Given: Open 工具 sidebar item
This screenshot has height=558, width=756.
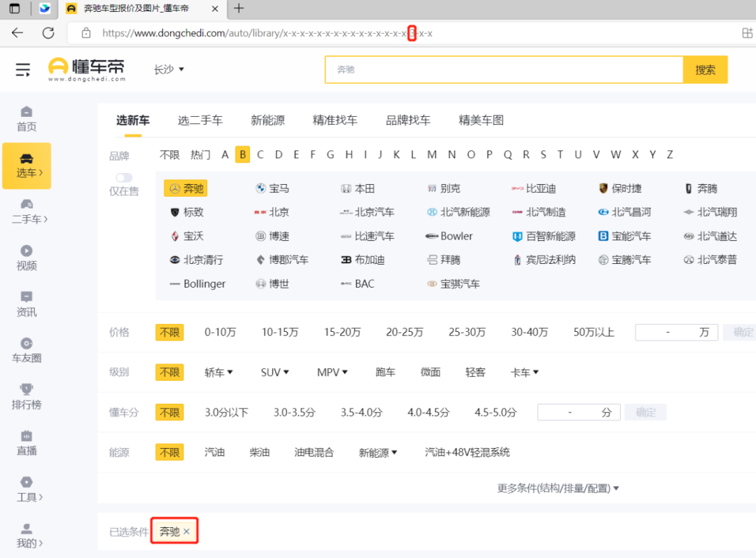Looking at the screenshot, I should [x=29, y=489].
